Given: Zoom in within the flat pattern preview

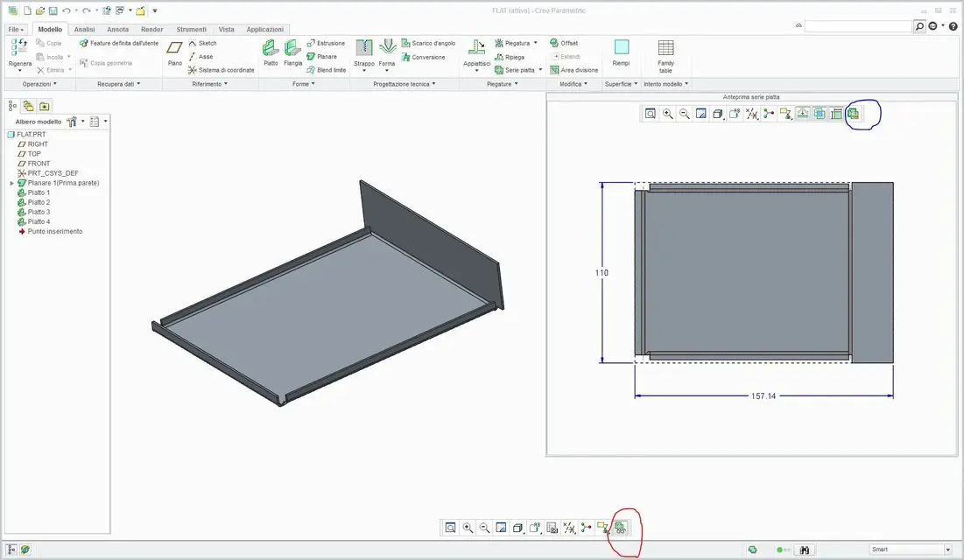Looking at the screenshot, I should coord(668,113).
